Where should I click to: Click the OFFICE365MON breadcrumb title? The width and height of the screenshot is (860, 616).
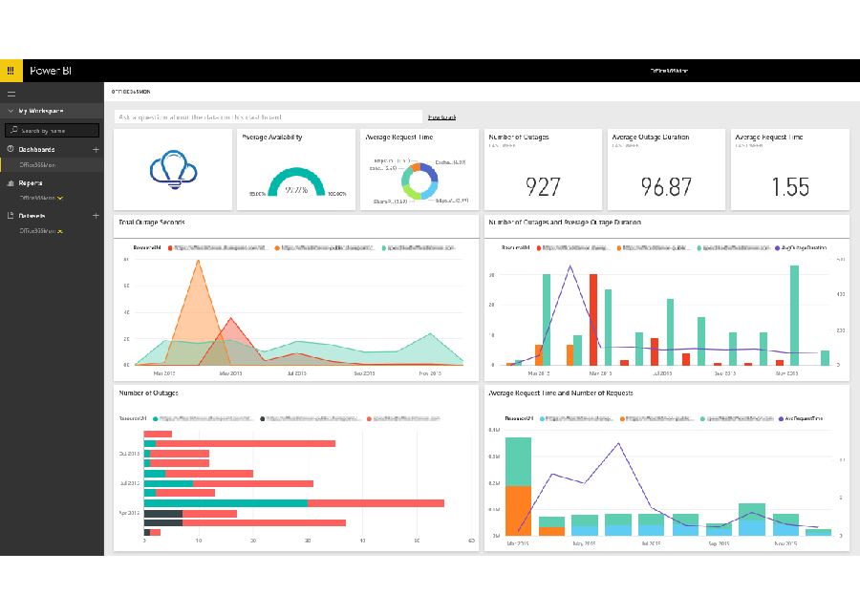click(131, 92)
